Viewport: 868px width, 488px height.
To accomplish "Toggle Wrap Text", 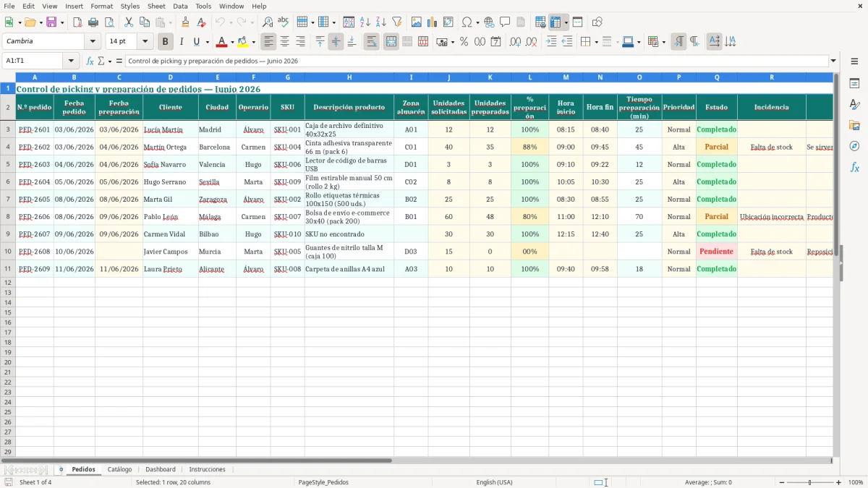I will (x=372, y=42).
